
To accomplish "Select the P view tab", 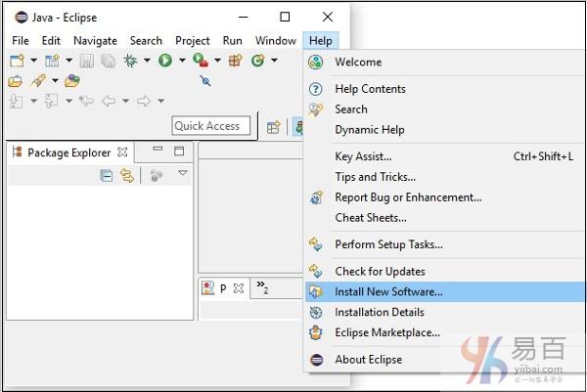I will 223,288.
